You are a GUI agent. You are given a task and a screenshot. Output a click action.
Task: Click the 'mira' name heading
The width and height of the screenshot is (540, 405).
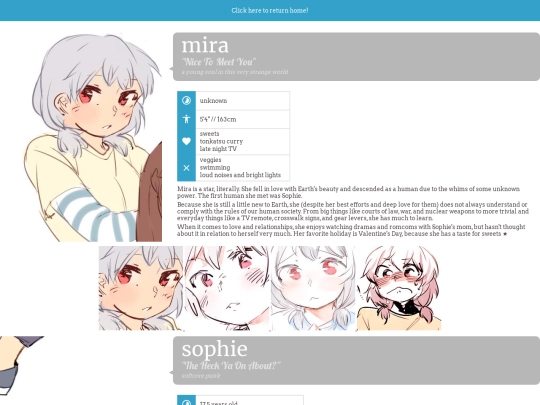pos(205,45)
